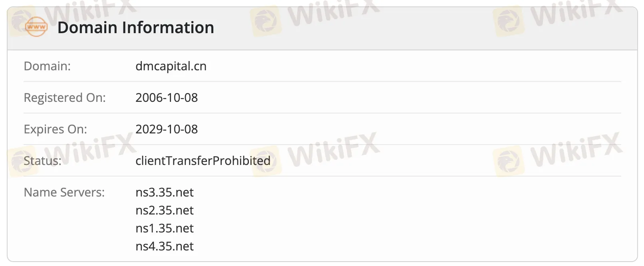Open the ns4.35.net name server
The image size is (644, 266).
[165, 246]
